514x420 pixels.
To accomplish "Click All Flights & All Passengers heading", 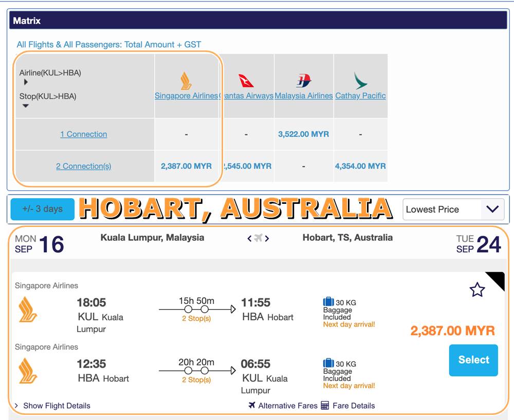I will click(109, 45).
